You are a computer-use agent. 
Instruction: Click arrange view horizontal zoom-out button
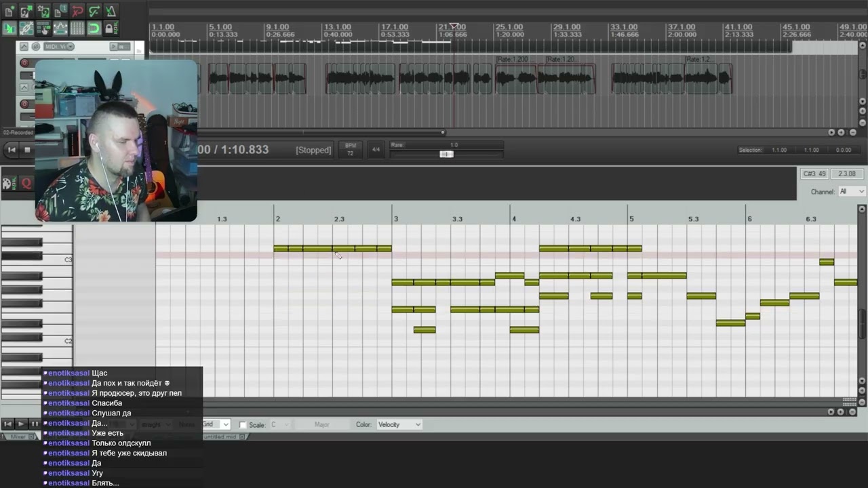852,132
